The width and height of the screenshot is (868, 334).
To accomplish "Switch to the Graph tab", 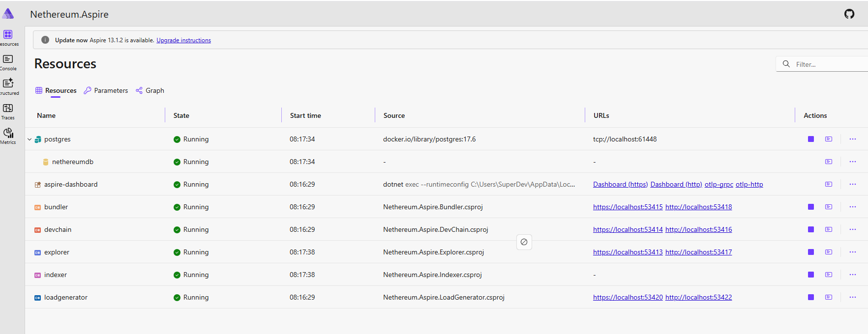I will pyautogui.click(x=150, y=90).
